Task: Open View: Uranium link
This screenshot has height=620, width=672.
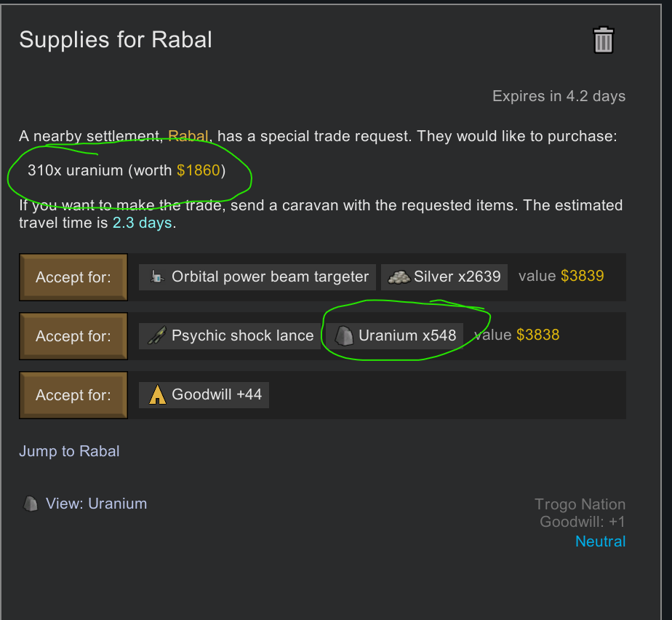Action: coord(97,504)
